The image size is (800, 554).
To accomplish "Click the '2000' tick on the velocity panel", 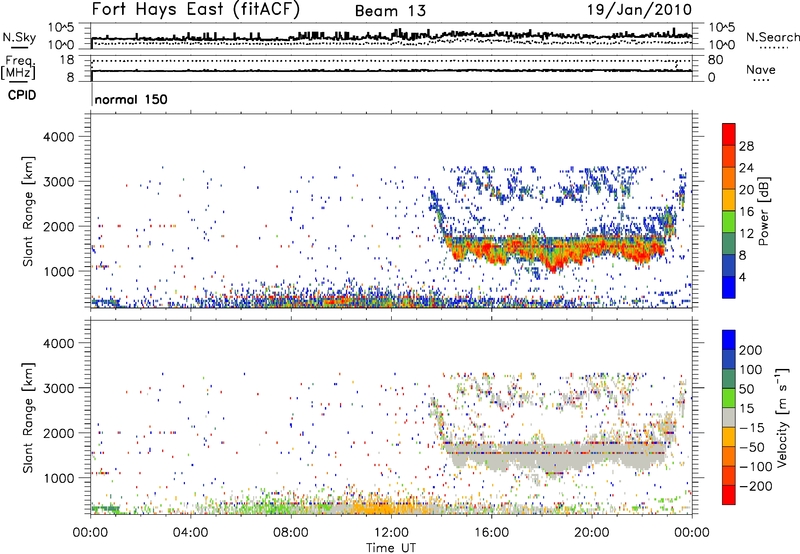I will click(58, 433).
